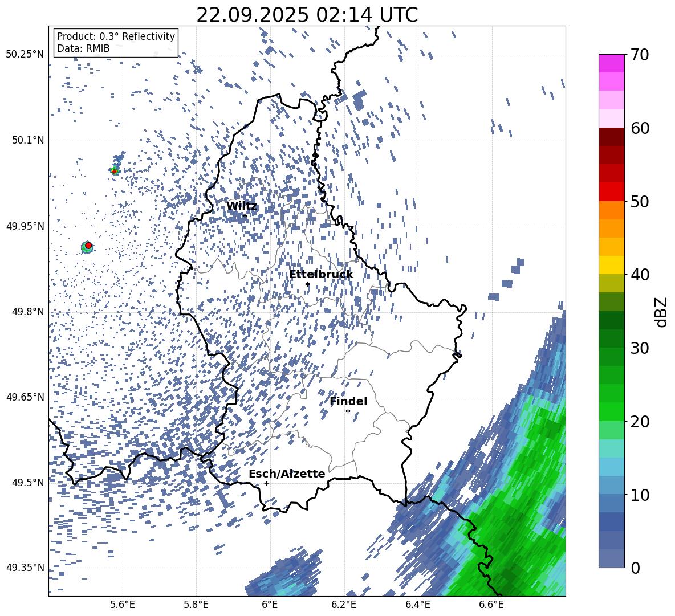675x616 pixels.
Task: Click the 6.4°E longitude label
Action: click(x=417, y=605)
